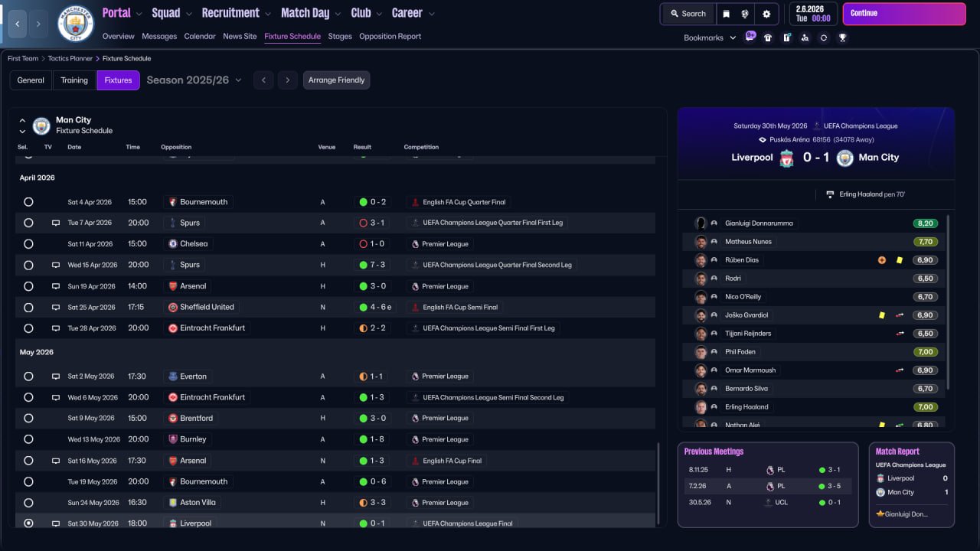Click the Search button
980x551 pixels.
(x=688, y=14)
